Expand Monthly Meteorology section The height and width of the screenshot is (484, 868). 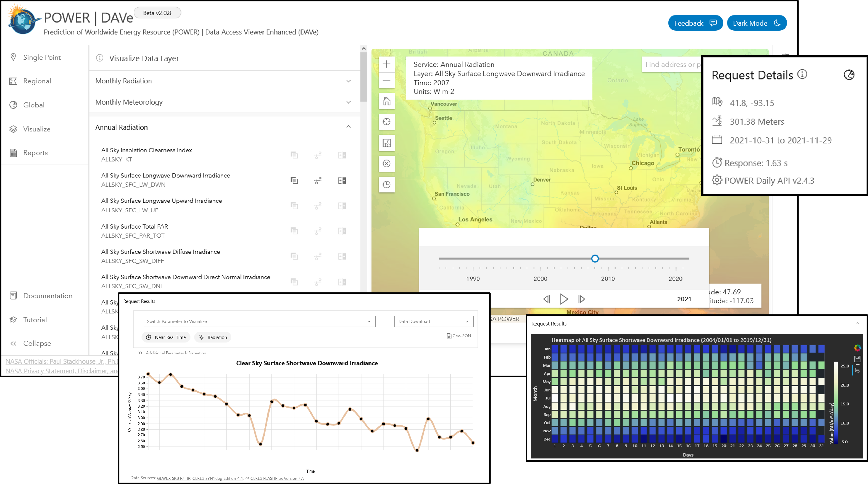click(x=225, y=102)
